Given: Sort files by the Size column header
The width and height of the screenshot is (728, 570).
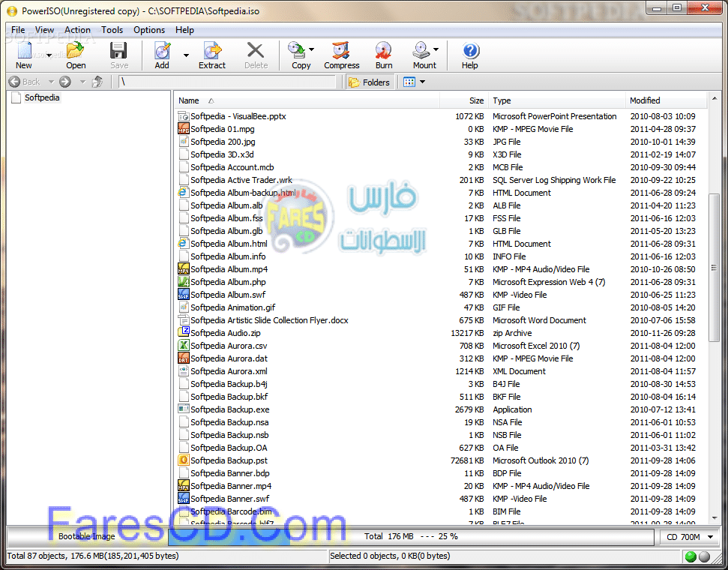Looking at the screenshot, I should (x=464, y=100).
